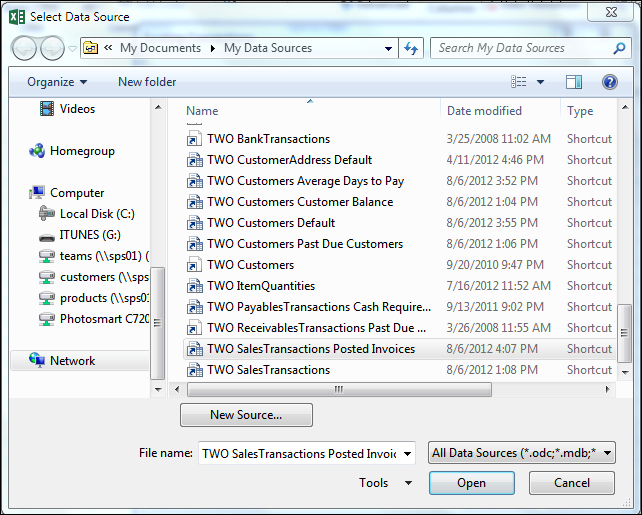642x515 pixels.
Task: Click the change view icon
Action: [518, 82]
